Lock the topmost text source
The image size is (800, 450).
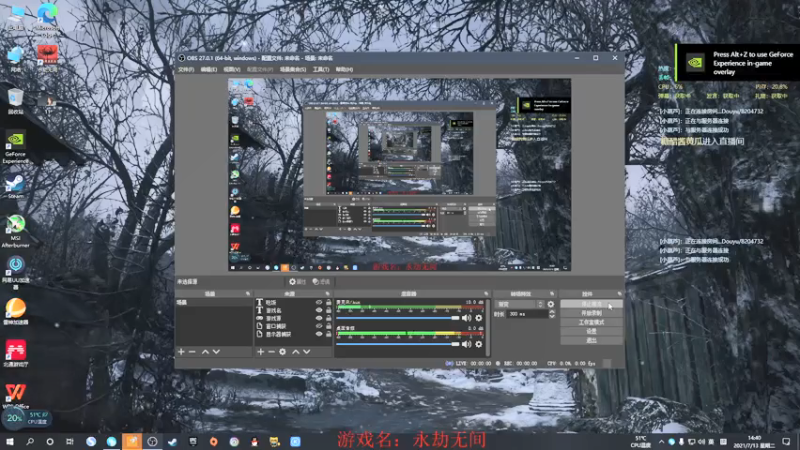coord(329,303)
